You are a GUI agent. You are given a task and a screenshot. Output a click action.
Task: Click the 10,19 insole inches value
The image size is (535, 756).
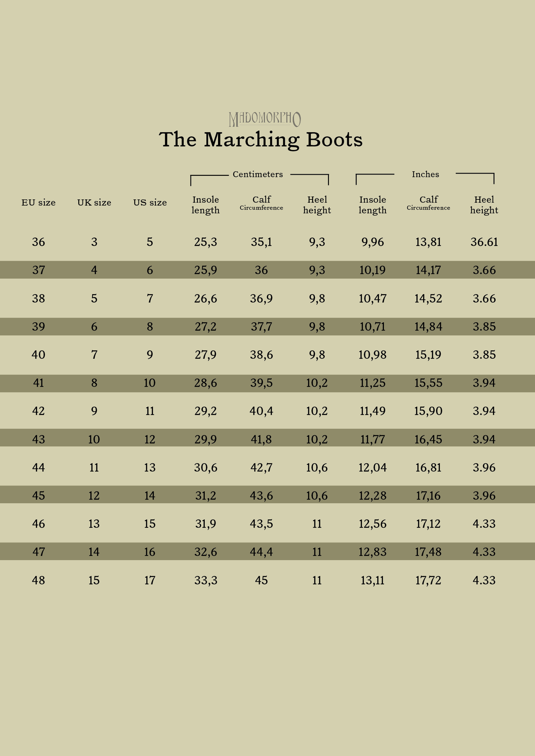[372, 270]
